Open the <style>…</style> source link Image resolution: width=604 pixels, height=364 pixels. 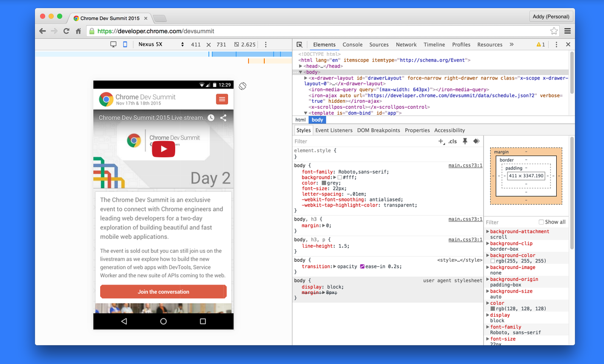pyautogui.click(x=460, y=260)
